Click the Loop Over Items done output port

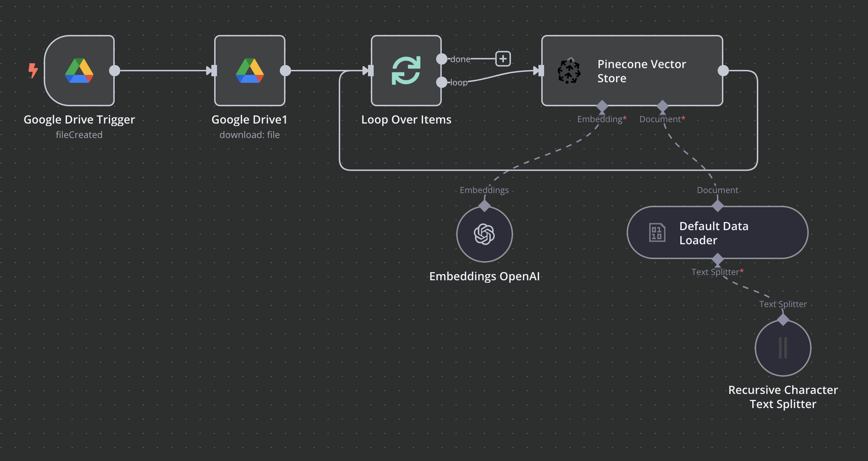442,59
